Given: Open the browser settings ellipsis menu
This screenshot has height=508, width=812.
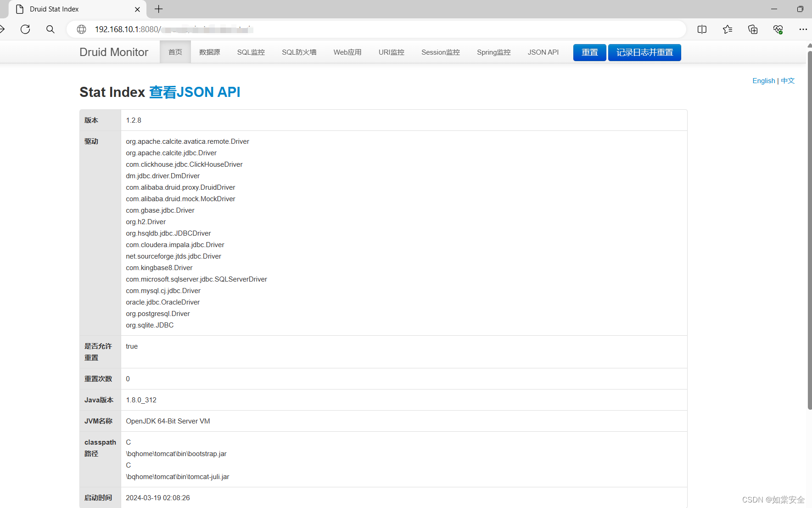Looking at the screenshot, I should tap(803, 29).
